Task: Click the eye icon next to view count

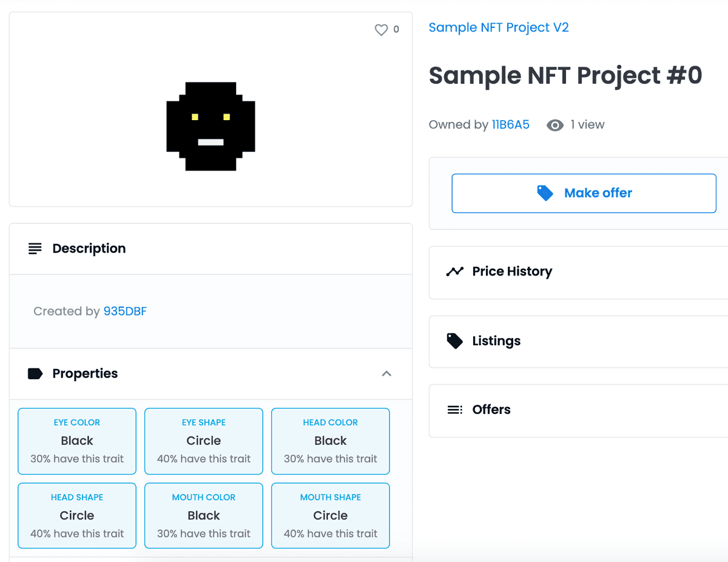Action: pyautogui.click(x=554, y=125)
